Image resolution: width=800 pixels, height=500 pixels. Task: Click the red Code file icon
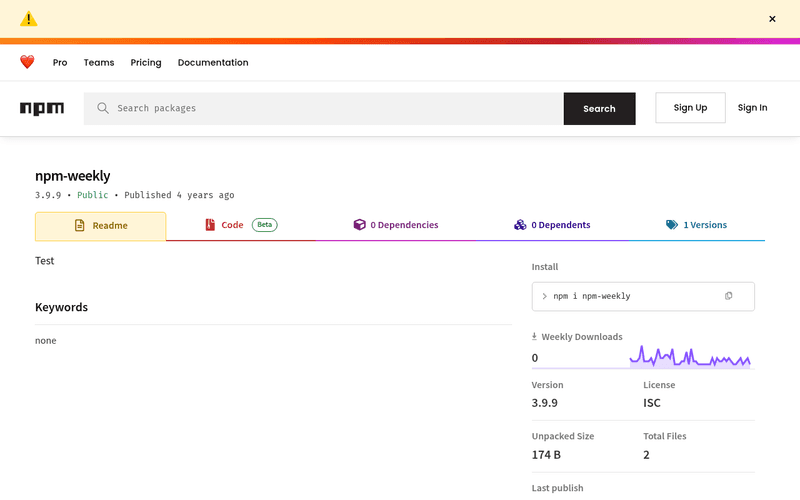click(x=210, y=224)
